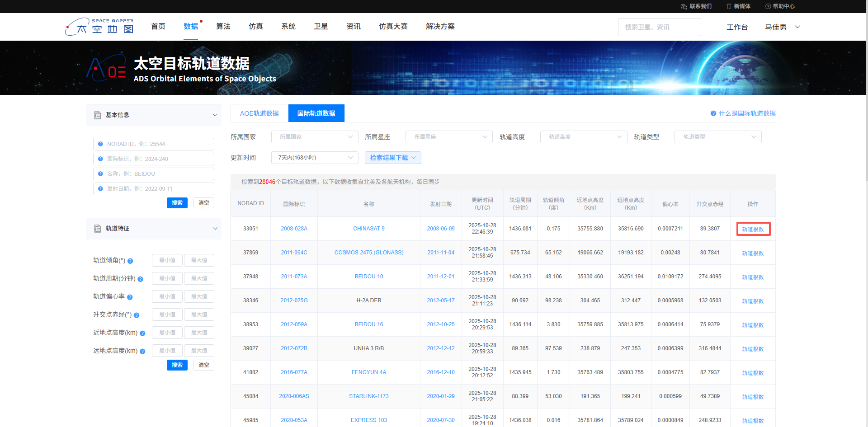Click the mobile phone icon beside 新媒体
Image resolution: width=868 pixels, height=427 pixels.
click(x=729, y=6)
